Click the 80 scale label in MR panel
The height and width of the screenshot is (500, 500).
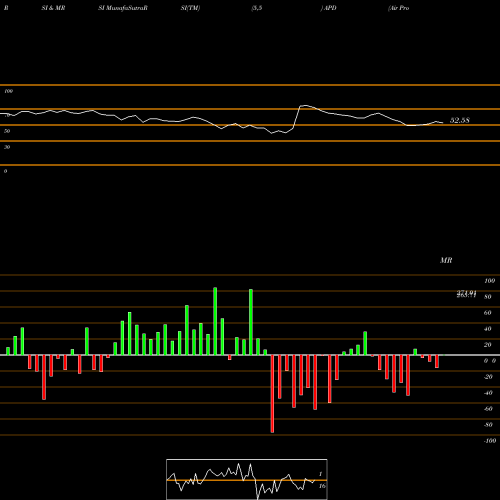pos(488,297)
